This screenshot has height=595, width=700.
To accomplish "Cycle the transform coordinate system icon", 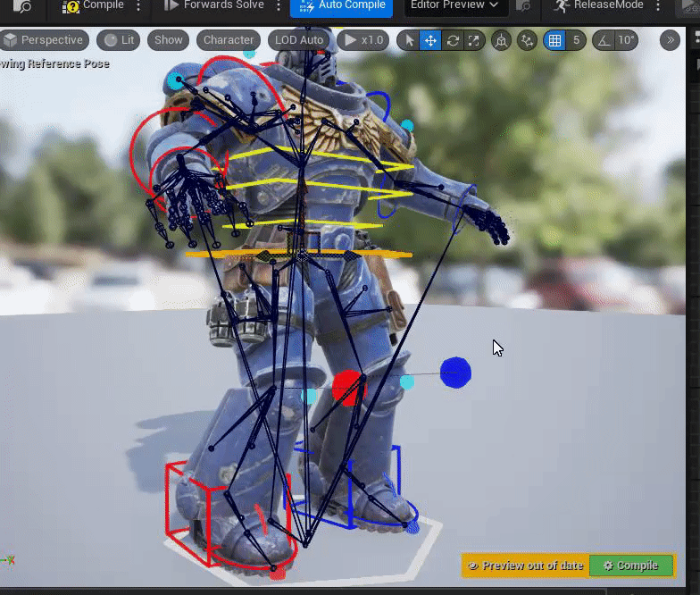I will (x=502, y=40).
